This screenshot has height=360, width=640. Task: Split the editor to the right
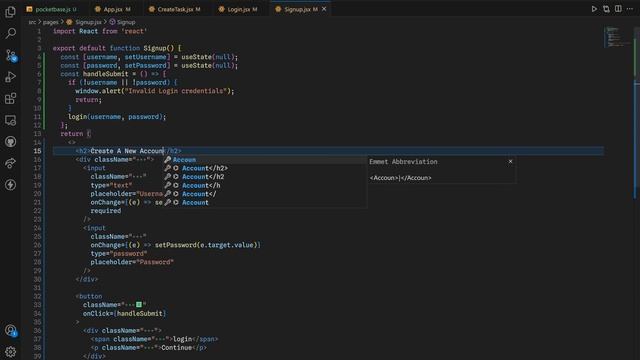coord(618,9)
